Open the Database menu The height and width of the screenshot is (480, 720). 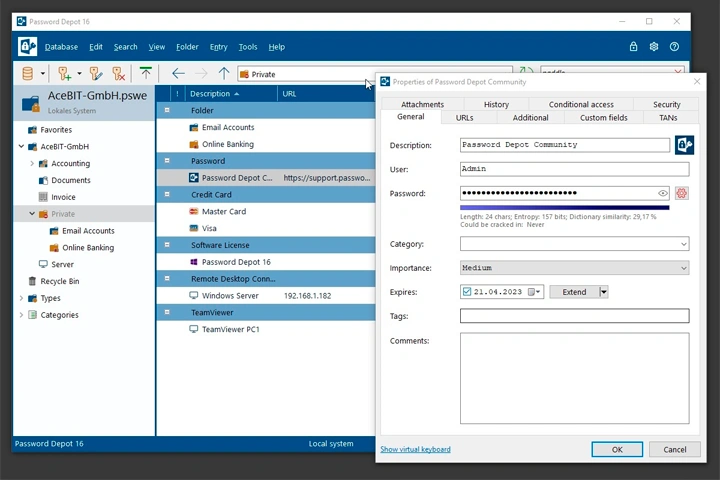[61, 47]
